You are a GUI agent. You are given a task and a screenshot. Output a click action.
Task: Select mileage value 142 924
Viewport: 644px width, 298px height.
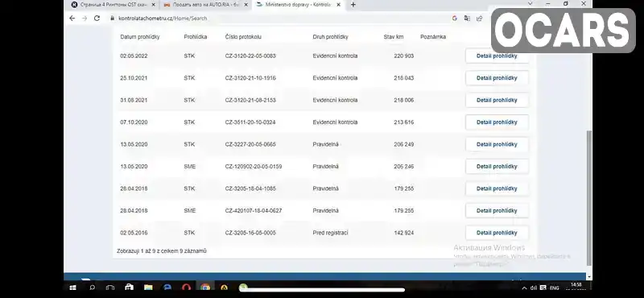404,233
